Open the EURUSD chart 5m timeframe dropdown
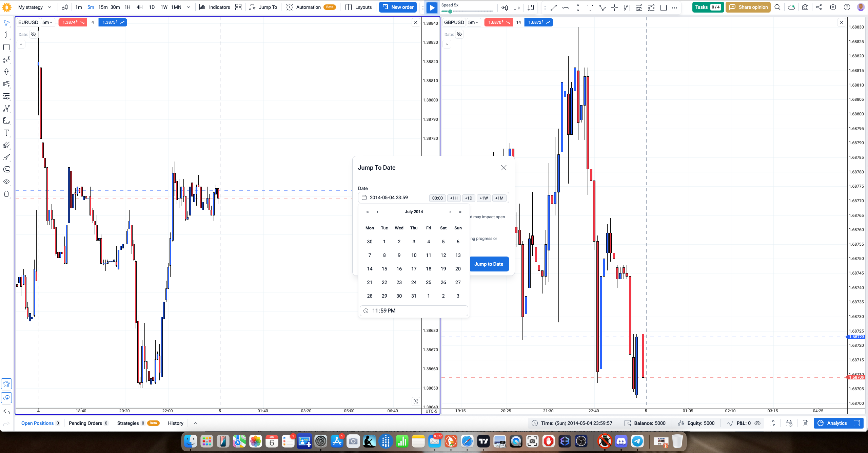The image size is (868, 453). click(x=47, y=22)
